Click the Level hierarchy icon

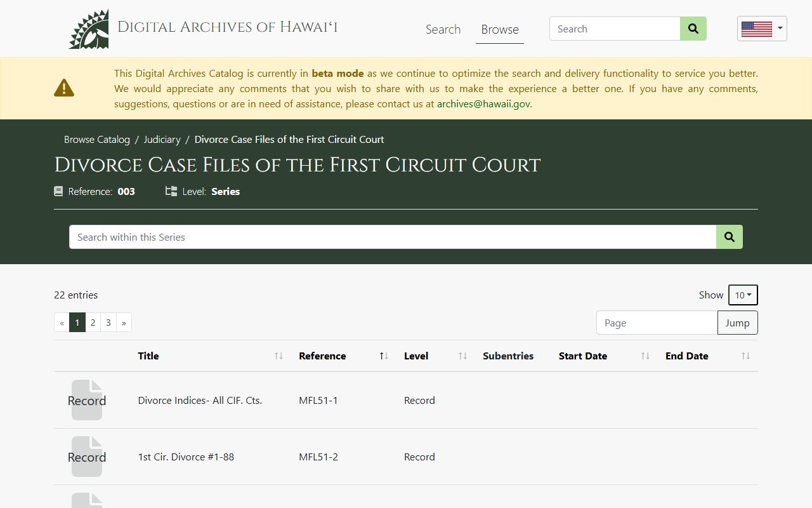coord(171,191)
